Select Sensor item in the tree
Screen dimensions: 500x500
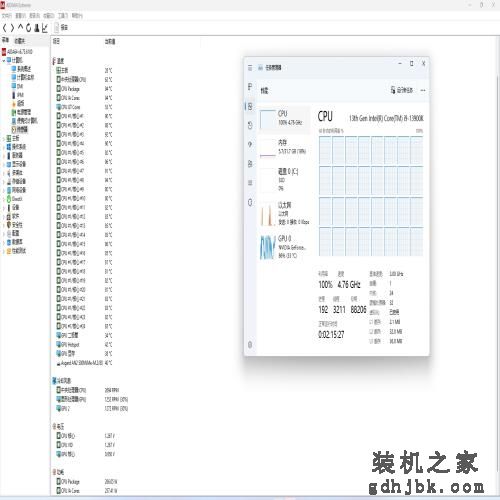(20, 130)
